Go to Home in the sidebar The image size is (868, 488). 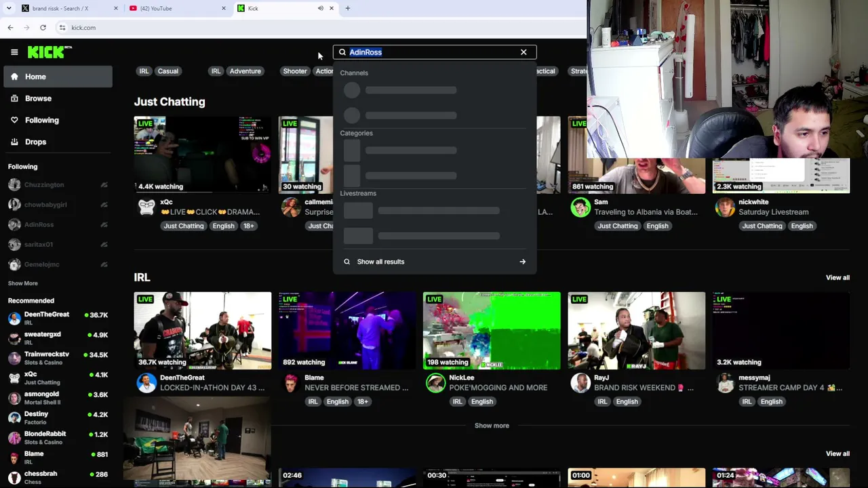click(58, 77)
